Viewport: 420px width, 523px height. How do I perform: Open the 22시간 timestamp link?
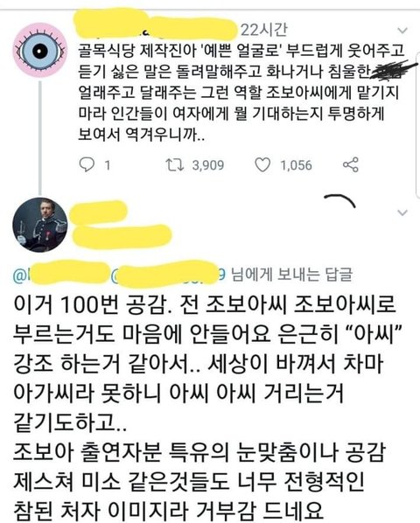coord(263,30)
